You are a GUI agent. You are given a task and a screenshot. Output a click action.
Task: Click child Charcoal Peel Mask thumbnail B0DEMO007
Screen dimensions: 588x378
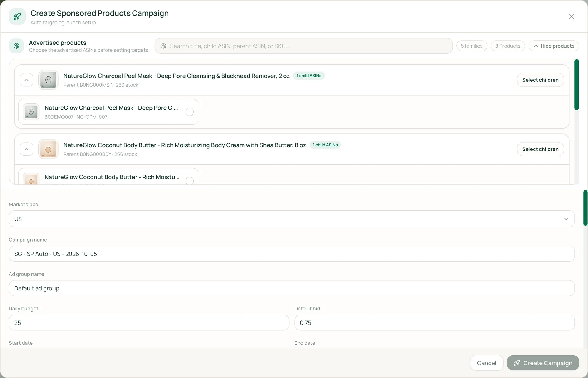[31, 112]
